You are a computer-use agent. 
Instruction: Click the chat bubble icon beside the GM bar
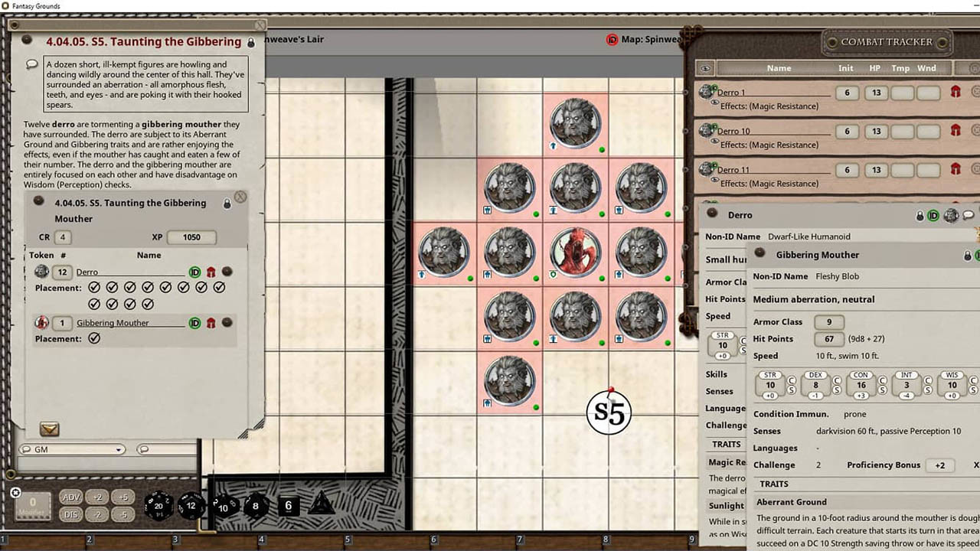(143, 449)
